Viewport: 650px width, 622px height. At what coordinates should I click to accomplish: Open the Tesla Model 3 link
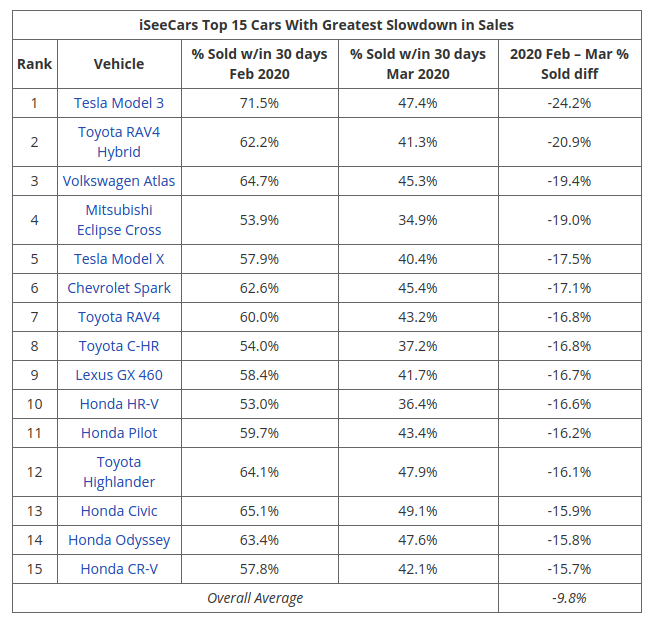(x=119, y=103)
